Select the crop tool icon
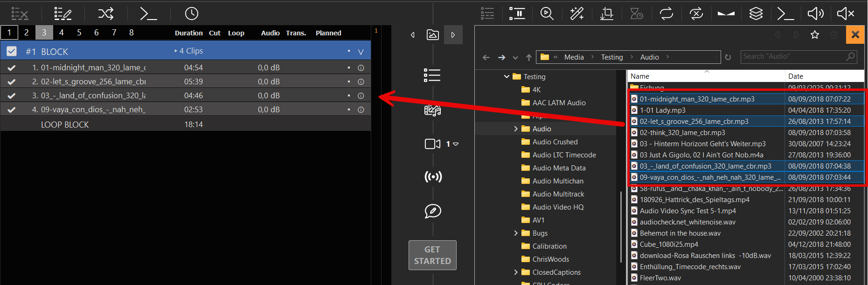 coord(606,14)
